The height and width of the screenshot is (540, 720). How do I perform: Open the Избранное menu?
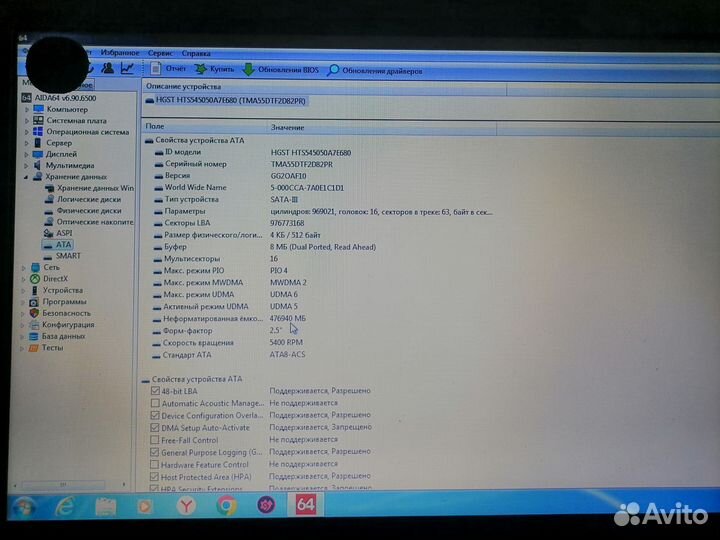point(119,52)
